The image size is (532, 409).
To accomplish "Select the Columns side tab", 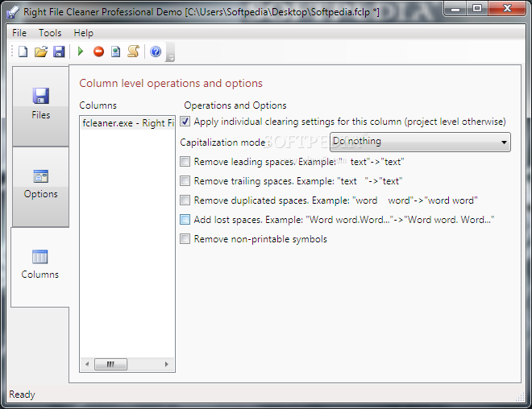I will tap(40, 267).
